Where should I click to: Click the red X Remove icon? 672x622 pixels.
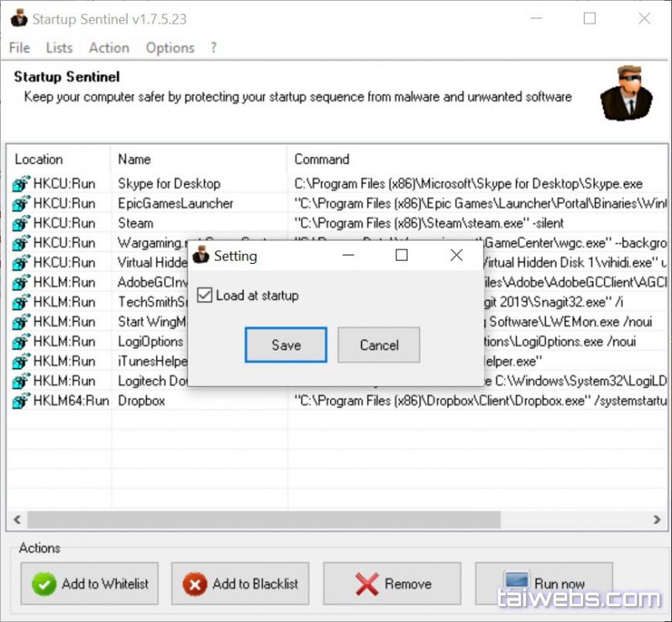pyautogui.click(x=366, y=583)
